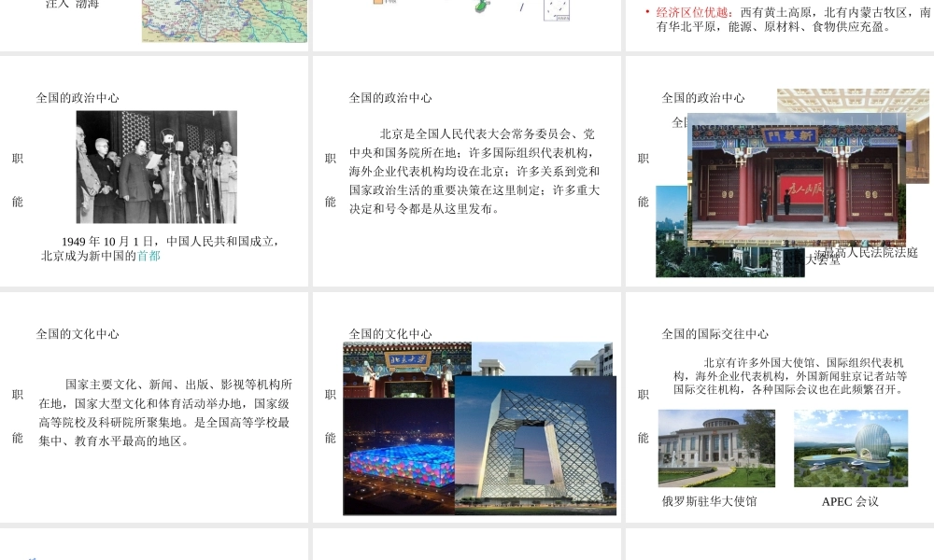Click heading 全国的文化中心 on the text-only slide
Viewport: 934px width, 560px height.
(x=78, y=334)
